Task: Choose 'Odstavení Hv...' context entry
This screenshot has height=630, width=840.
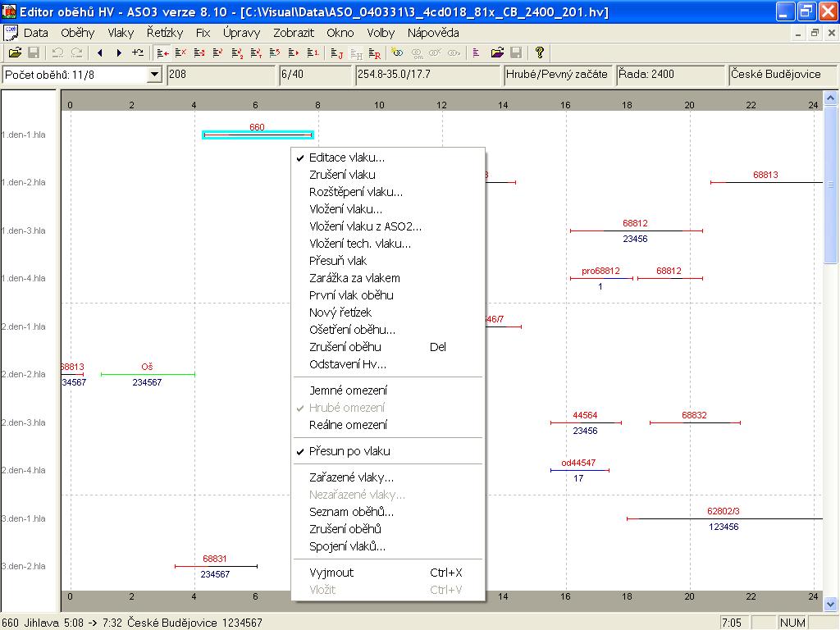Action: 388,364
